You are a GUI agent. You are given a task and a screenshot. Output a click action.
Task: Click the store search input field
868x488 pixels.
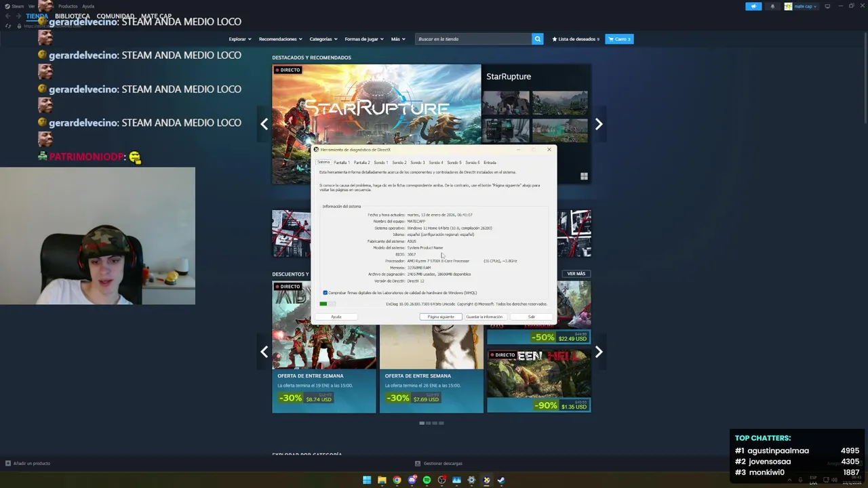coord(473,39)
